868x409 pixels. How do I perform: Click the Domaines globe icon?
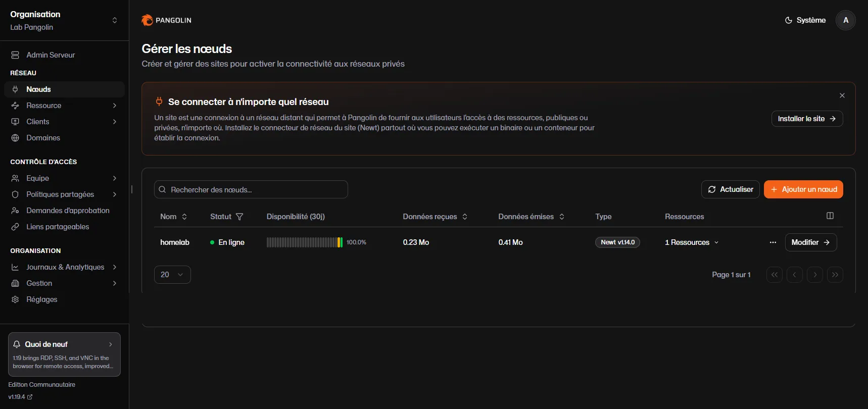[15, 138]
